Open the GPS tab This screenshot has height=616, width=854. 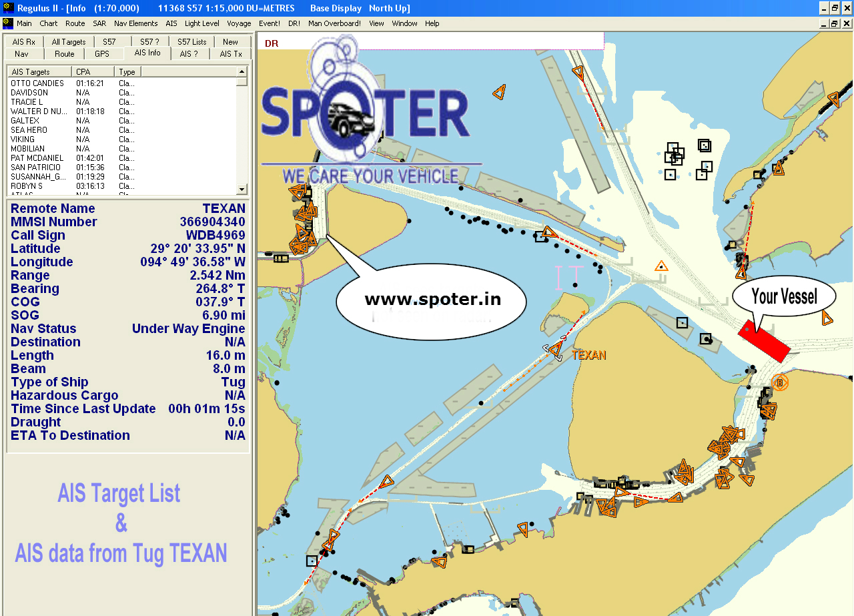click(x=101, y=54)
